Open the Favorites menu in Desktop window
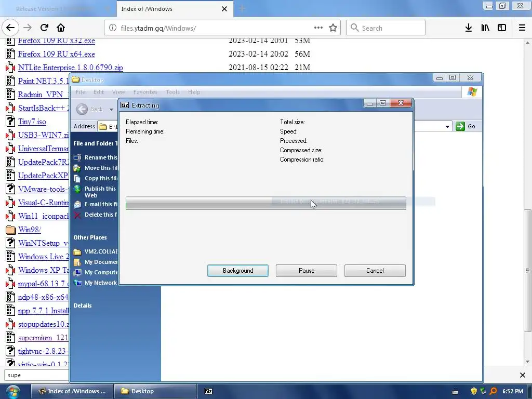The height and width of the screenshot is (399, 532). click(145, 92)
